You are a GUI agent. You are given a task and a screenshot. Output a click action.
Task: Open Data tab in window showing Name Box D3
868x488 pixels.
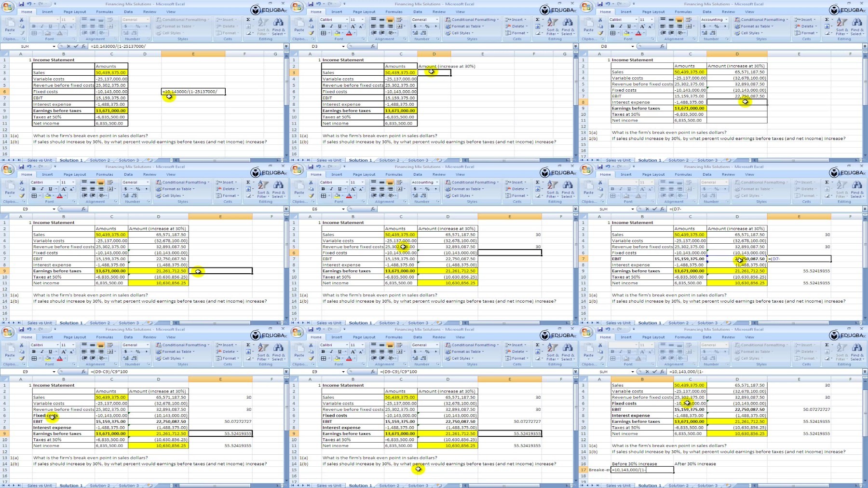coord(418,12)
